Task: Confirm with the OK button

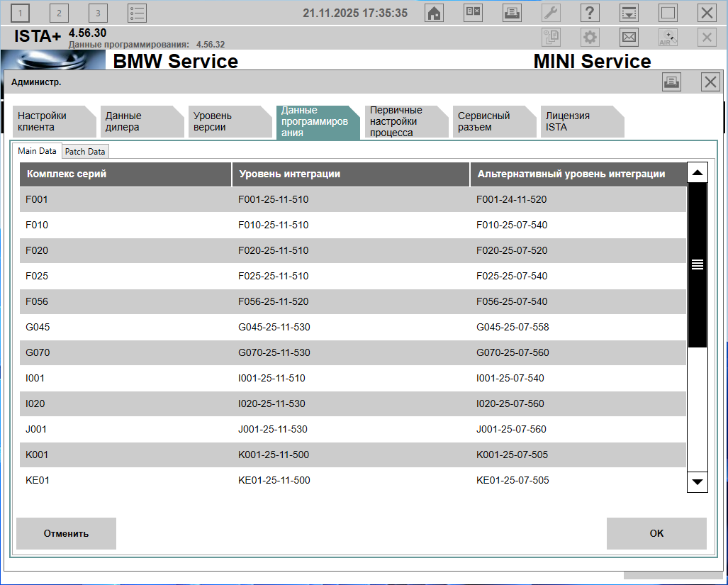Action: tap(656, 533)
